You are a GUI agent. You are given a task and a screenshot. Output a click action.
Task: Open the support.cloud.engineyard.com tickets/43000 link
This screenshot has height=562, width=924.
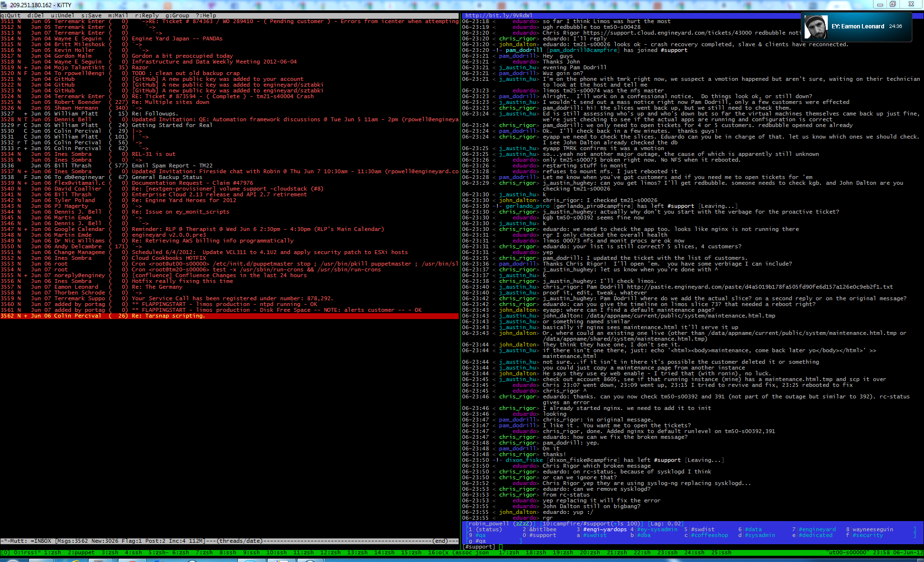tap(668, 33)
